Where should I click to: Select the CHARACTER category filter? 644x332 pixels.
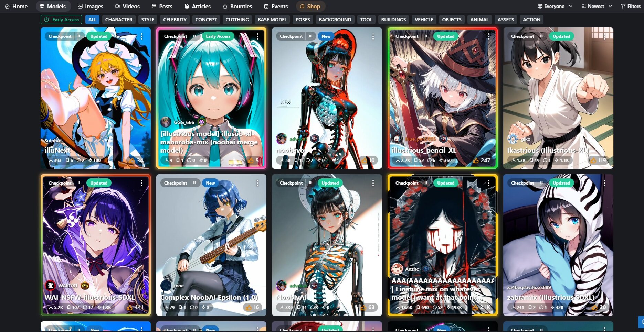pos(119,20)
